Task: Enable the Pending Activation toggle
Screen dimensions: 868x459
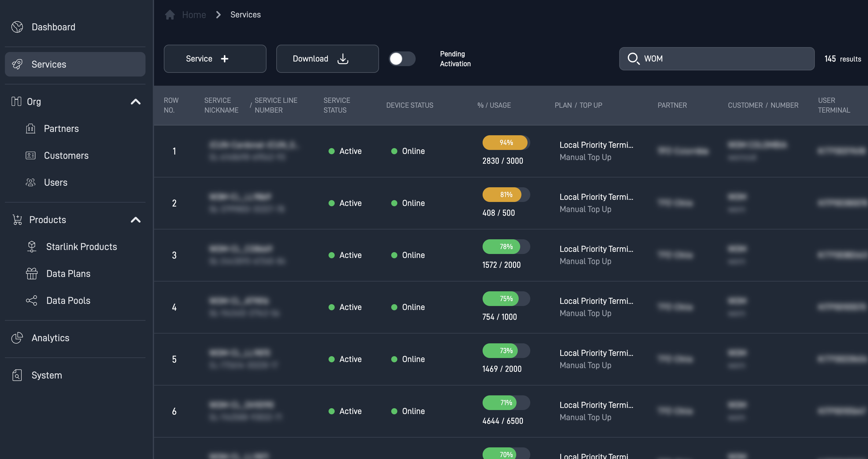Action: (402, 59)
